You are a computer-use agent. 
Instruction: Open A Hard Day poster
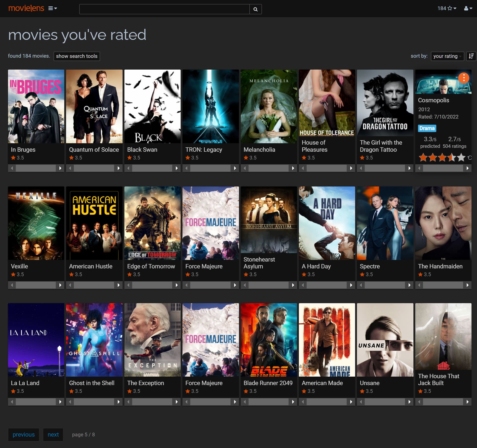click(327, 223)
